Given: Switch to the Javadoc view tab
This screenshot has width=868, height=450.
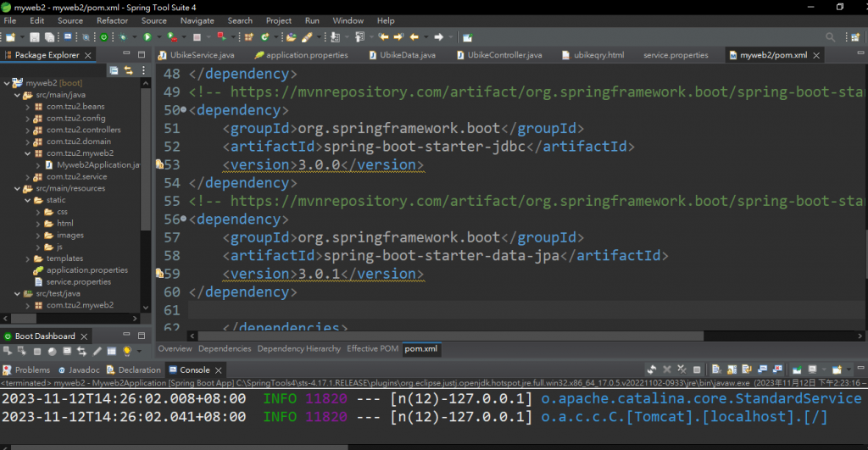Looking at the screenshot, I should tap(79, 369).
